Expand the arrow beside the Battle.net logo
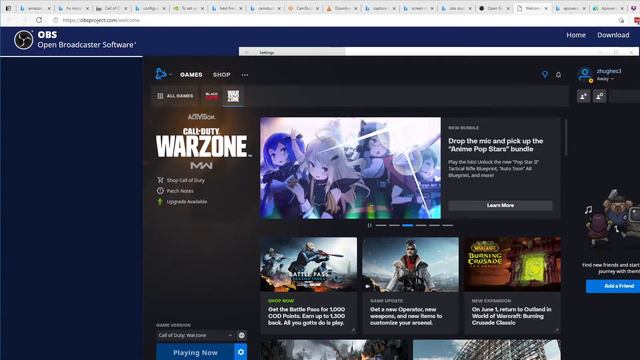Screen dimensions: 640x360 (170, 75)
